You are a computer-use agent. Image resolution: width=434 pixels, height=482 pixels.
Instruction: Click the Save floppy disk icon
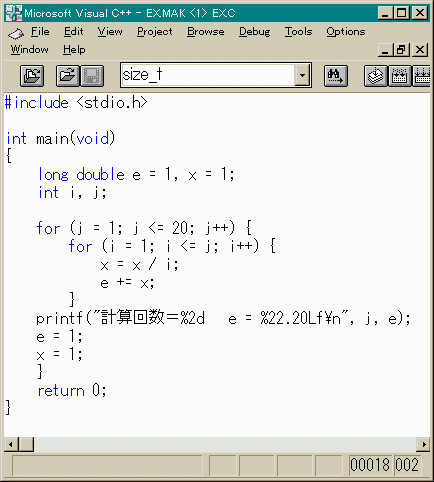point(92,76)
